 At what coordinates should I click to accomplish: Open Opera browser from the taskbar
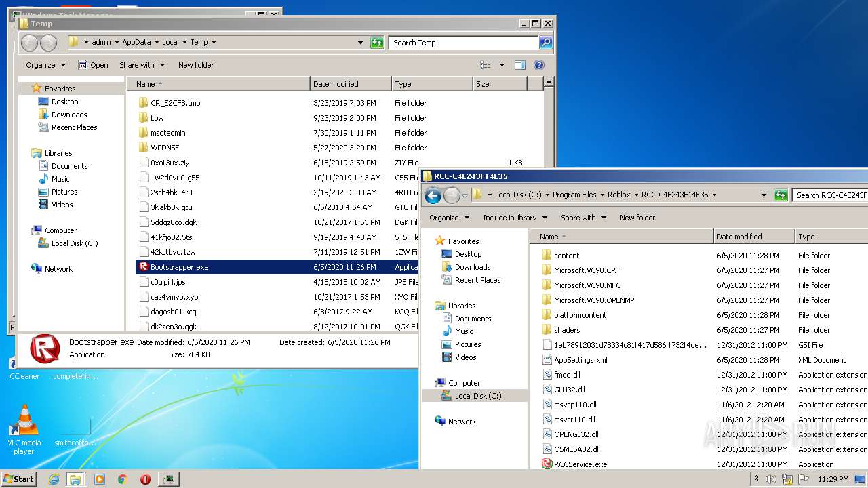click(145, 479)
